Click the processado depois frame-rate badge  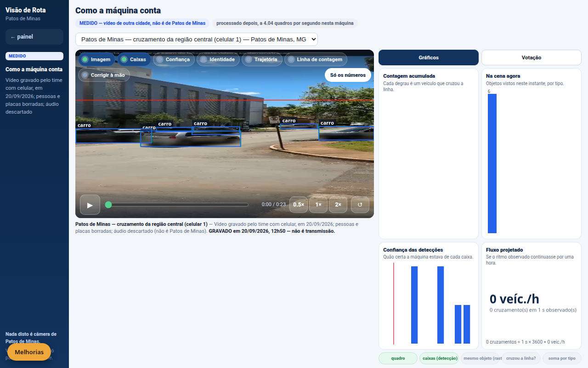click(x=285, y=23)
